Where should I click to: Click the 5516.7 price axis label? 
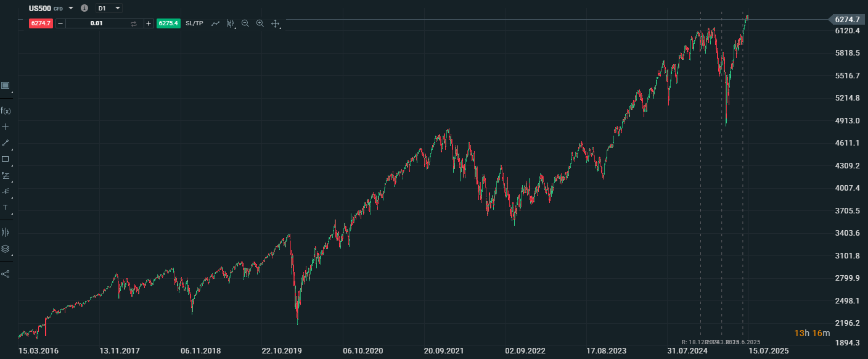847,76
